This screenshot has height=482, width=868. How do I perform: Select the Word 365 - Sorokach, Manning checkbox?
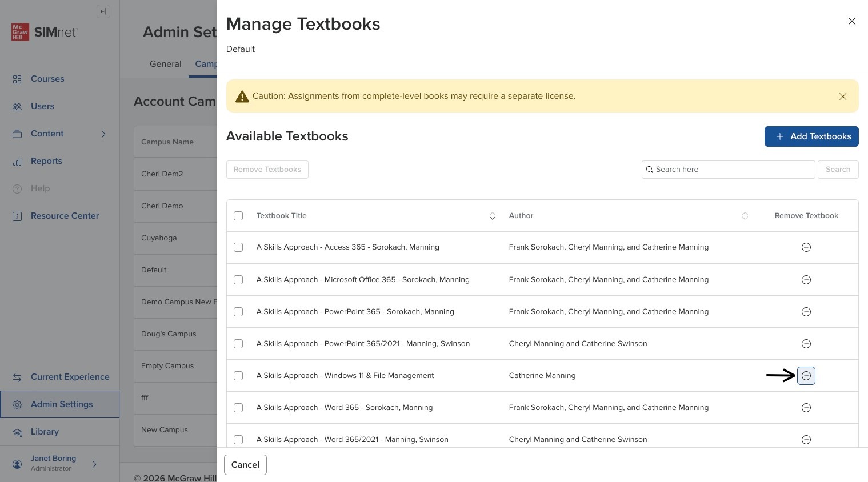pyautogui.click(x=238, y=408)
